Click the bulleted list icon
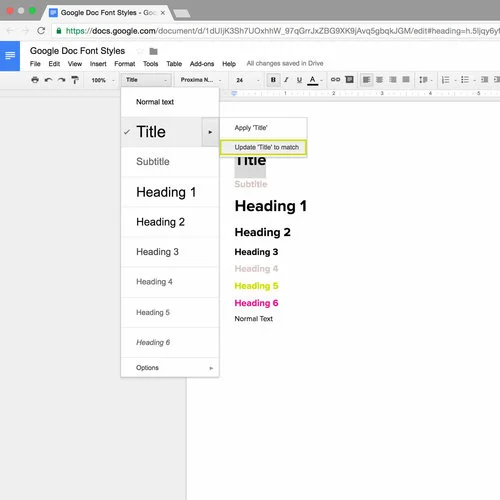Image resolution: width=500 pixels, height=500 pixels. pyautogui.click(x=465, y=80)
